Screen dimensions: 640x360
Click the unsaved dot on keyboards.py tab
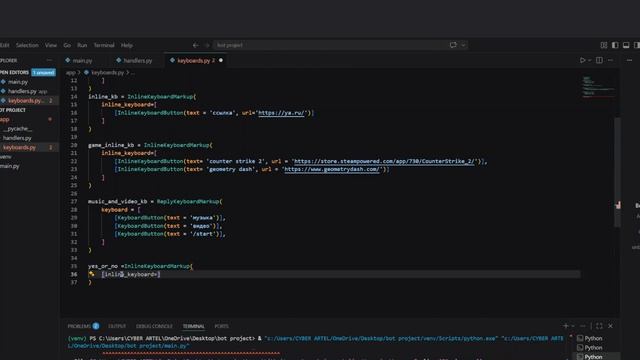point(221,60)
